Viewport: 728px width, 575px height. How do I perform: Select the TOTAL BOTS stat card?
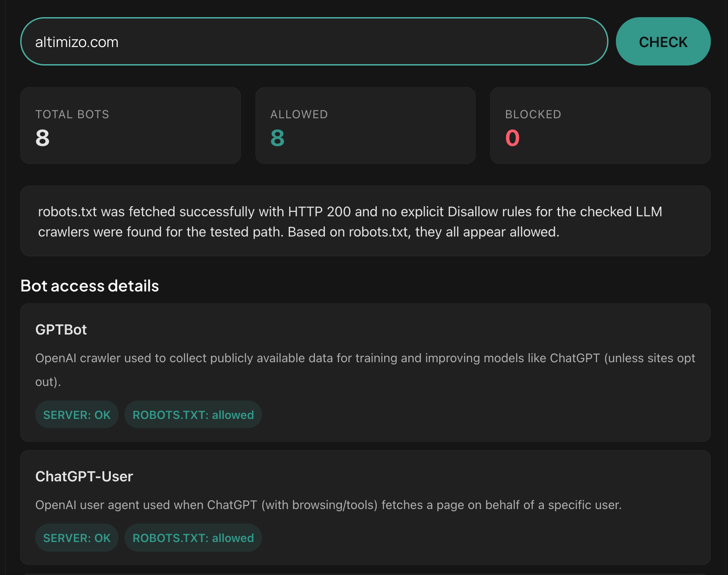click(x=130, y=125)
